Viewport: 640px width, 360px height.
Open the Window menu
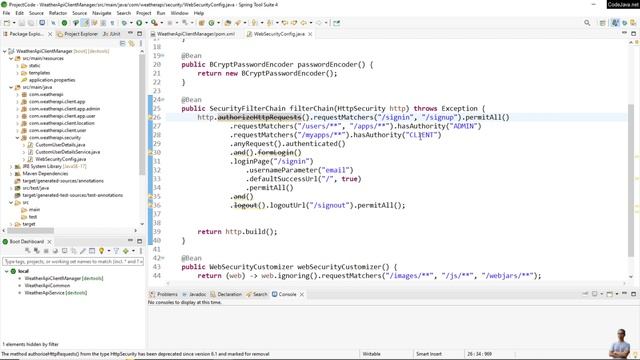pyautogui.click(x=180, y=13)
